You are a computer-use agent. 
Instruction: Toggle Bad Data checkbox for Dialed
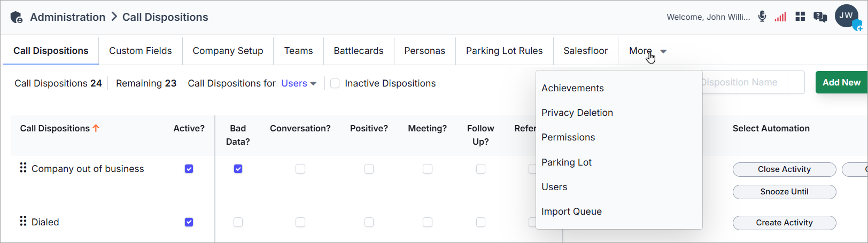(238, 222)
